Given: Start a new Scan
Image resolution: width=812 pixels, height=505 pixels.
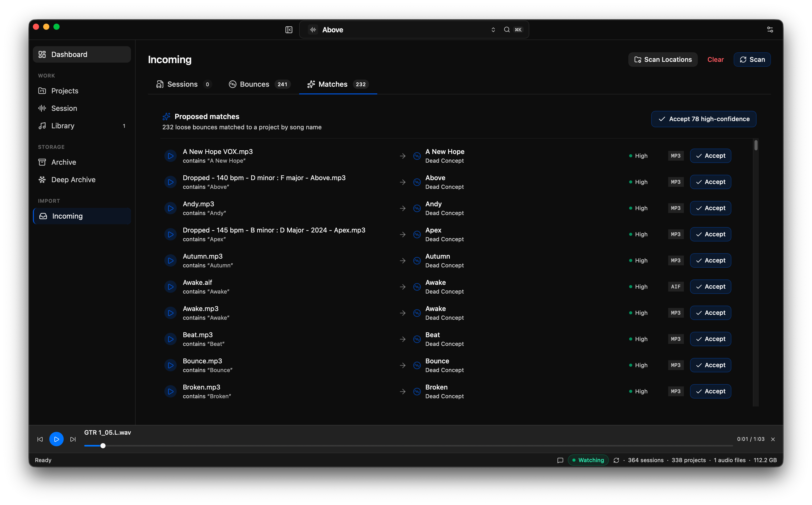Looking at the screenshot, I should [752, 60].
